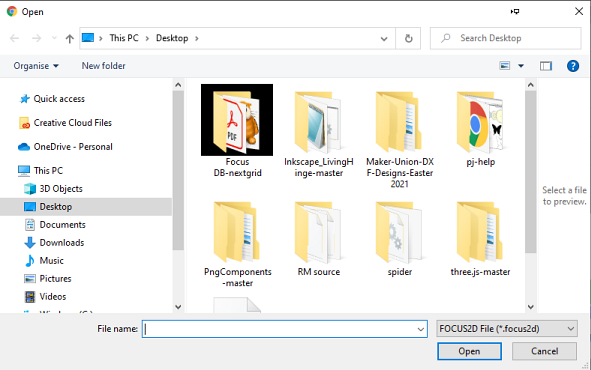
Task: Click the Quick access star icon
Action: [x=24, y=99]
